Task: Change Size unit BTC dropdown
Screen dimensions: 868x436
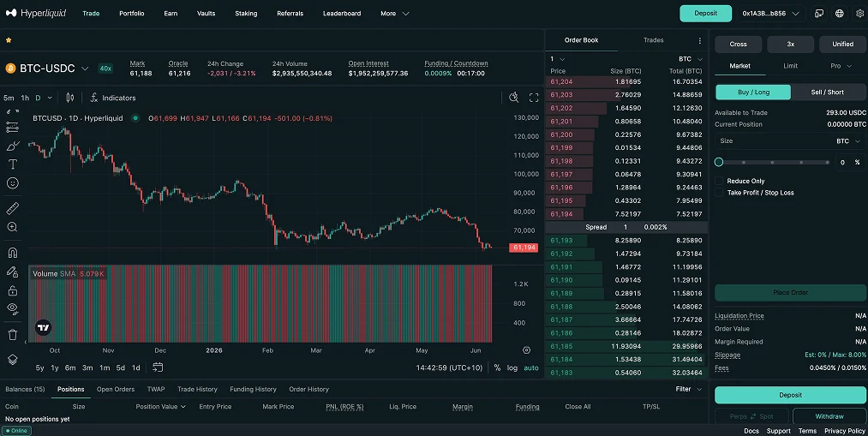Action: click(x=848, y=141)
